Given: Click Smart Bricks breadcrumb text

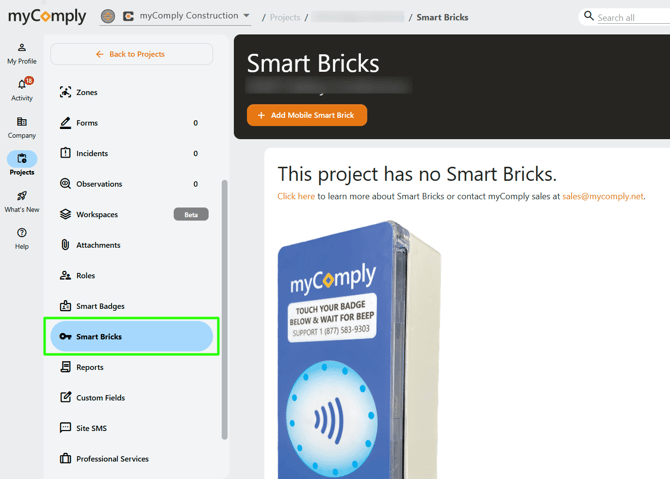Looking at the screenshot, I should (442, 17).
